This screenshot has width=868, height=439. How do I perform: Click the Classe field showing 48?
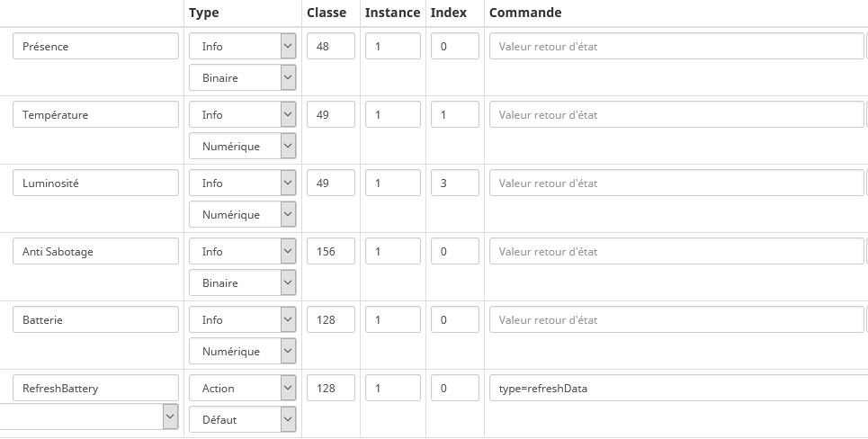point(331,47)
